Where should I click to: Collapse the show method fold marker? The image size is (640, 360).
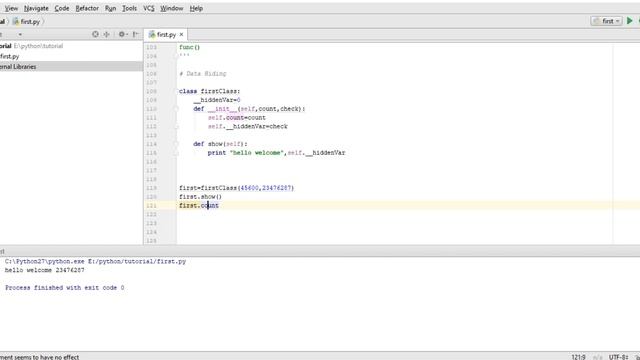[176, 144]
